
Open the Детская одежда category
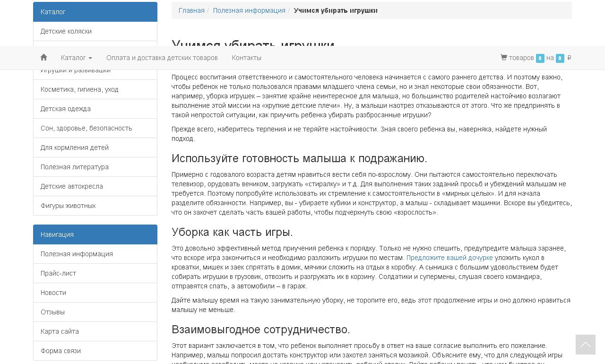click(x=95, y=109)
